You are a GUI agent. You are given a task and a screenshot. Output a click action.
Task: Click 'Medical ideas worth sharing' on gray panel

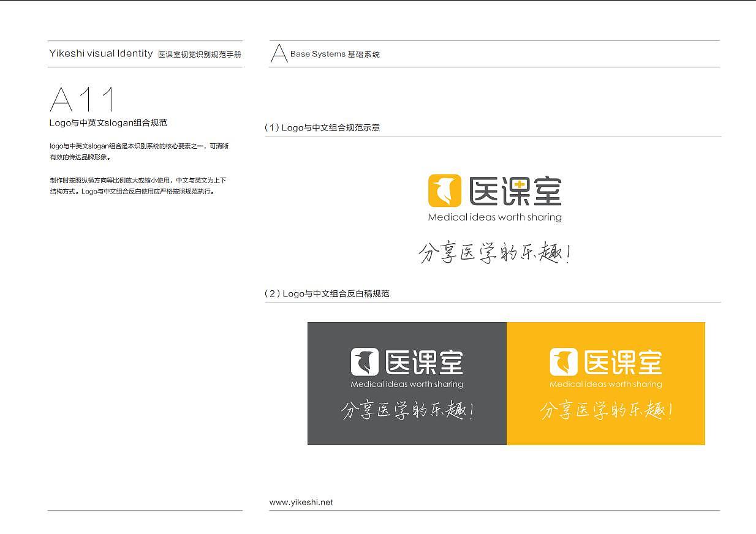point(407,385)
